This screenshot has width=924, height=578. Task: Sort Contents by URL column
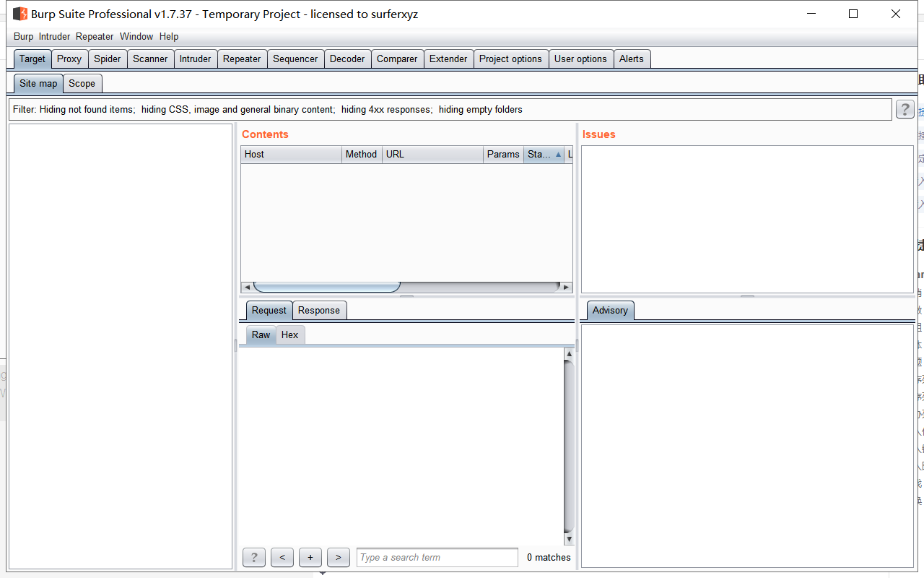coord(432,155)
